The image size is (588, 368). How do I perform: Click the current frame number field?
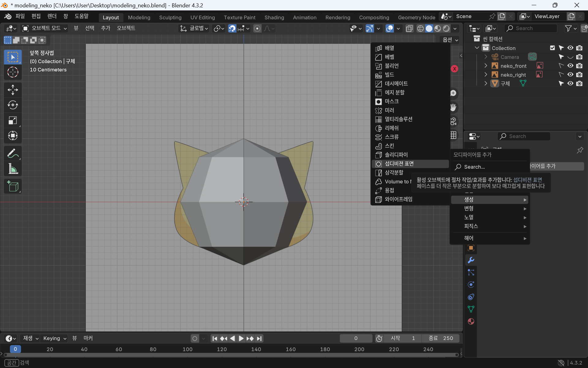tap(356, 338)
